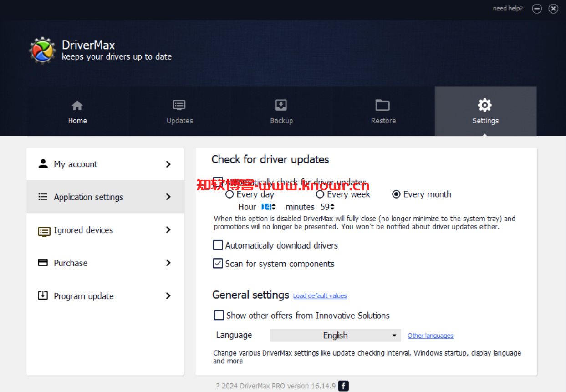Open Ignored devices in the sidebar
The image size is (566, 392).
tap(105, 230)
